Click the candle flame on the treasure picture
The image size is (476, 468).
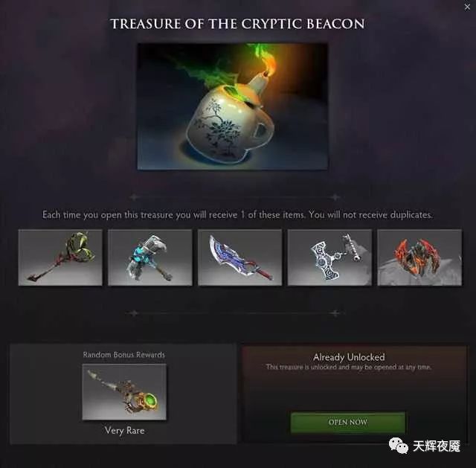[x=271, y=66]
